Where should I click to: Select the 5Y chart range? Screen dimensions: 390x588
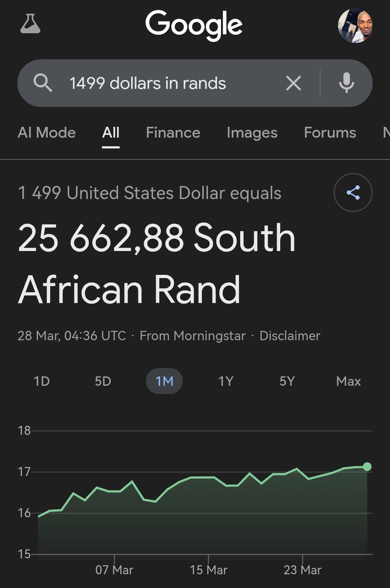(x=287, y=381)
